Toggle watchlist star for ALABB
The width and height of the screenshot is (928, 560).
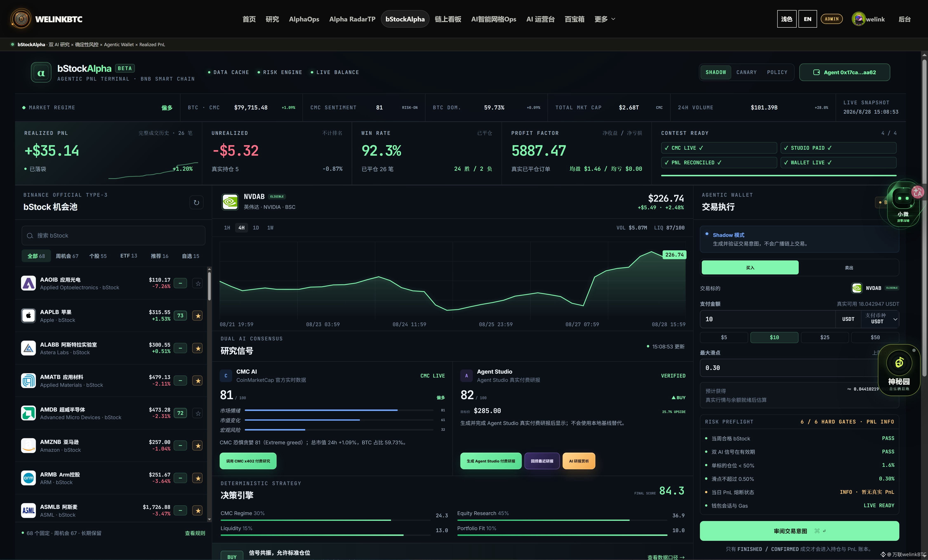pos(198,348)
